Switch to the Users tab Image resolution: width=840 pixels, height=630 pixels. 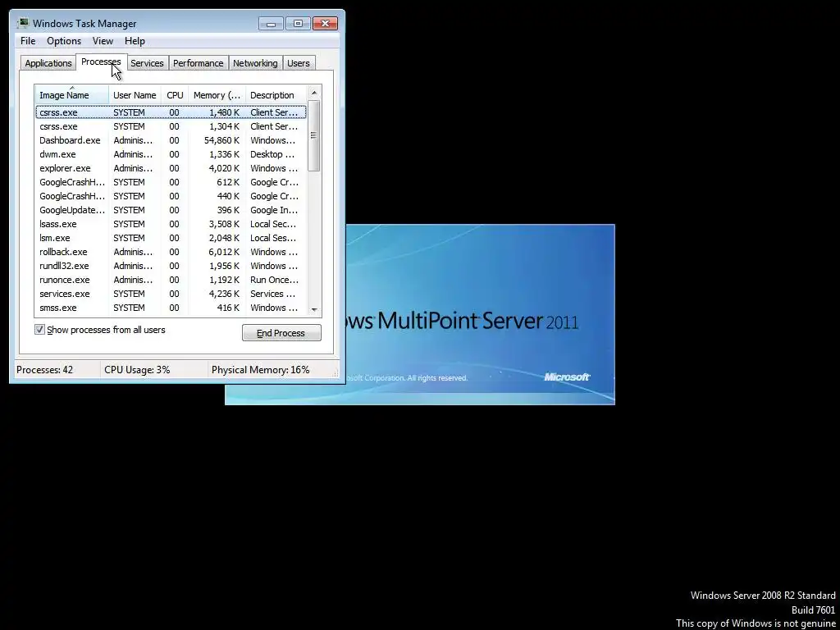click(299, 63)
